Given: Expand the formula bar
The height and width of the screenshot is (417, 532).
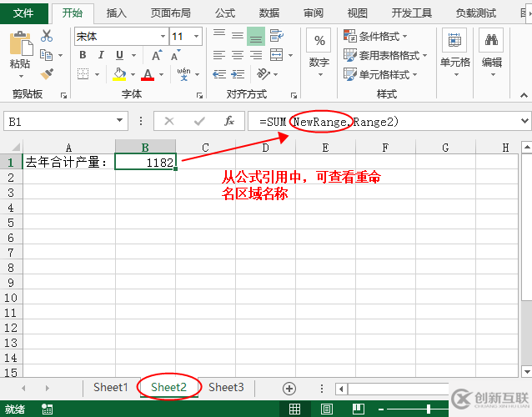Looking at the screenshot, I should coord(524,121).
